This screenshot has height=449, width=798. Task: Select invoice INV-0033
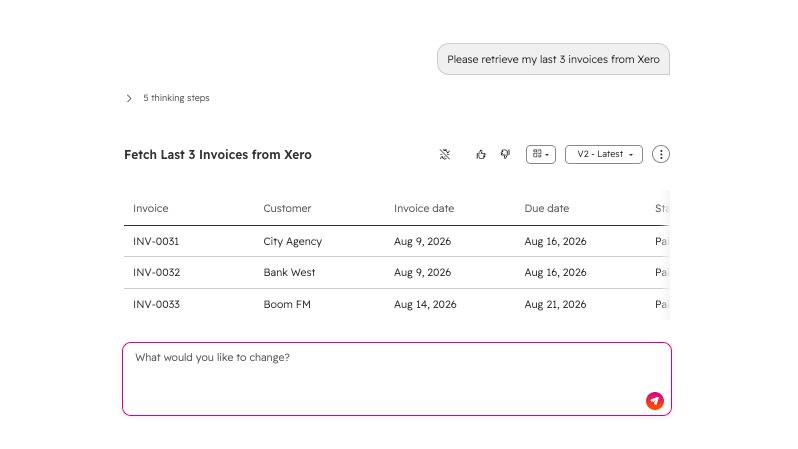click(x=156, y=304)
